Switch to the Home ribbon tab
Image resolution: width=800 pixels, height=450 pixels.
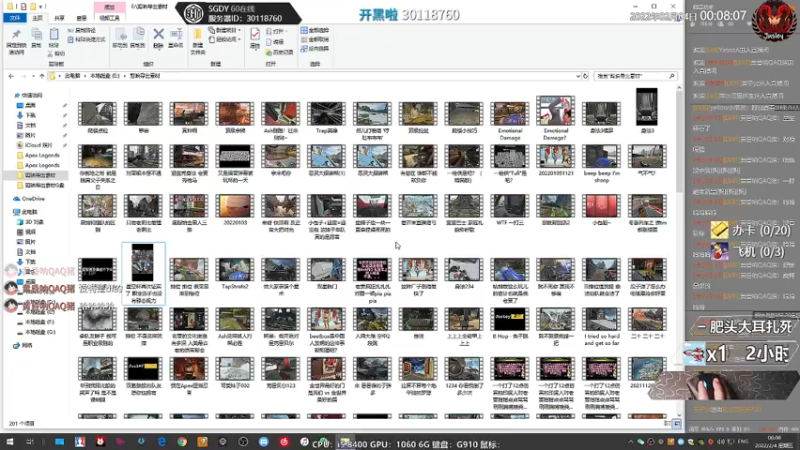tap(37, 18)
